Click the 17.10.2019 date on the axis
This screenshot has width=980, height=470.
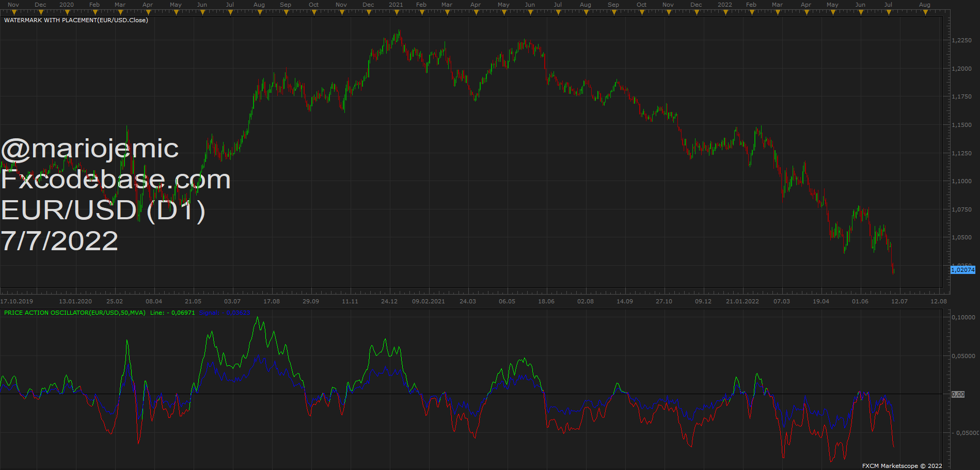(17, 301)
